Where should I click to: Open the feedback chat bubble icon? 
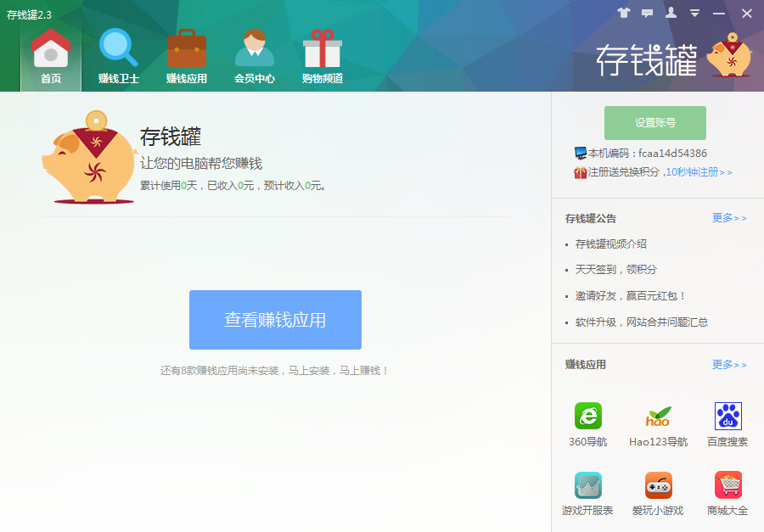pos(648,13)
